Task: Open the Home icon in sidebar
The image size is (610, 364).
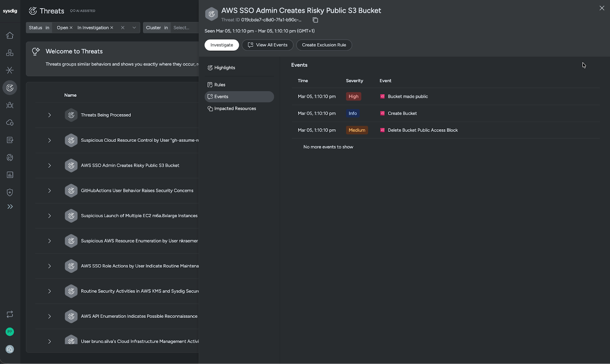Action: click(x=10, y=35)
